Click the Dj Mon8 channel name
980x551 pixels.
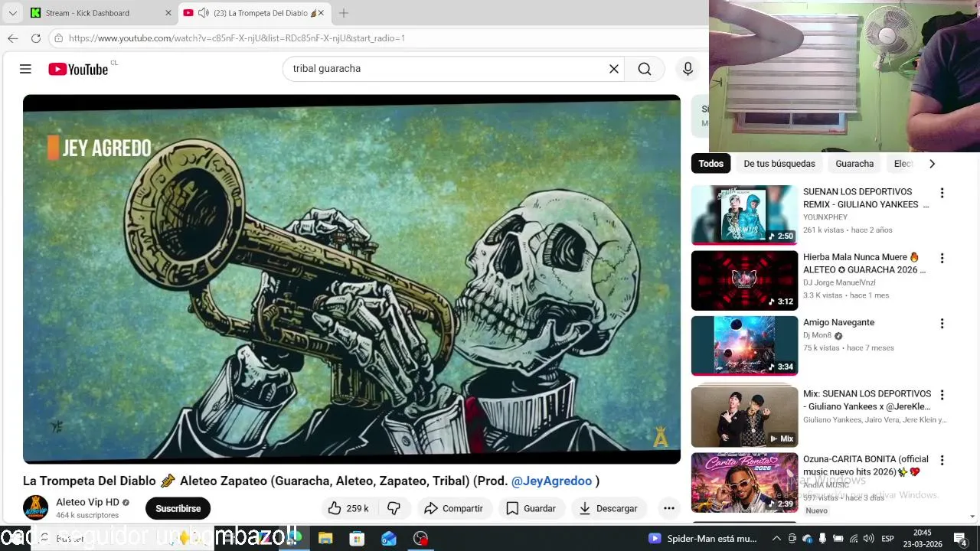point(817,335)
